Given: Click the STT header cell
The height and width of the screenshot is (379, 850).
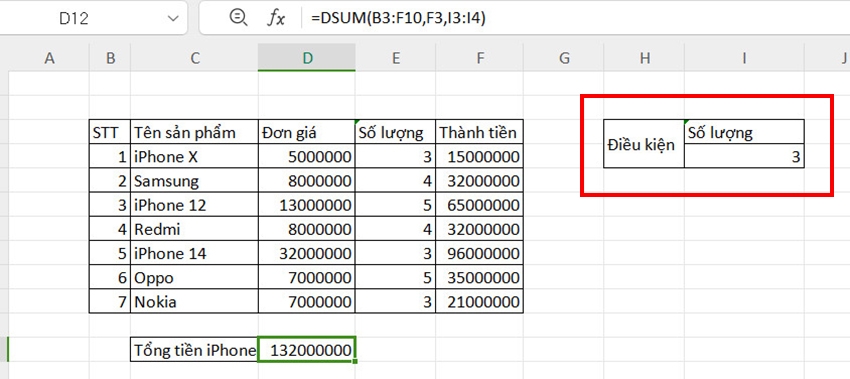Looking at the screenshot, I should [x=110, y=132].
